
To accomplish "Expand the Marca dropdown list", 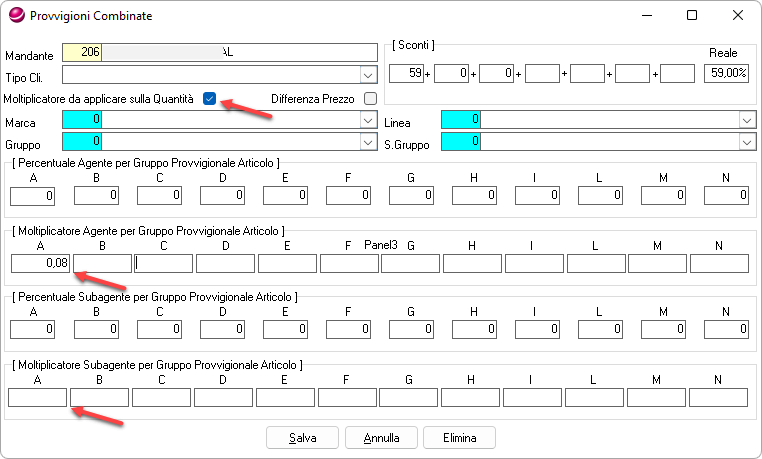I will coord(368,120).
